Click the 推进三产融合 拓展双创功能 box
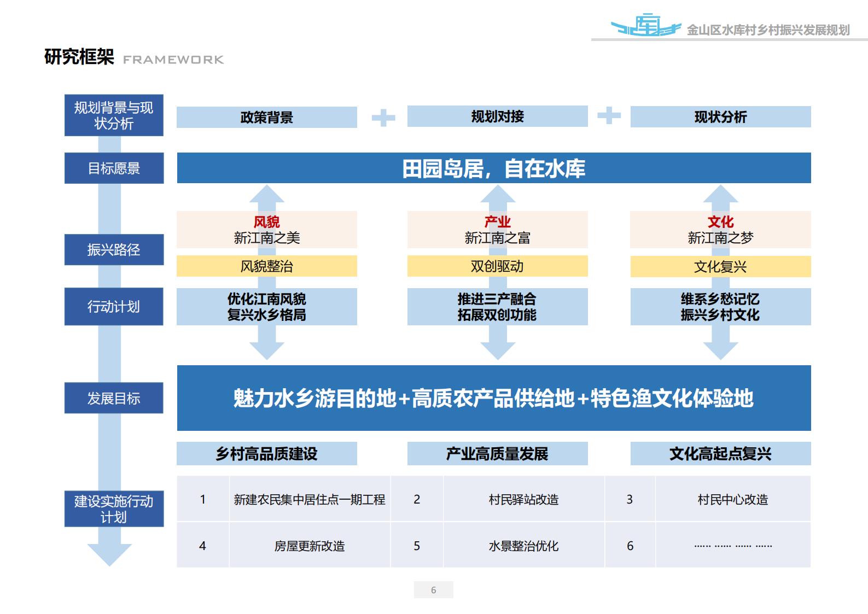The image size is (868, 614). click(498, 307)
